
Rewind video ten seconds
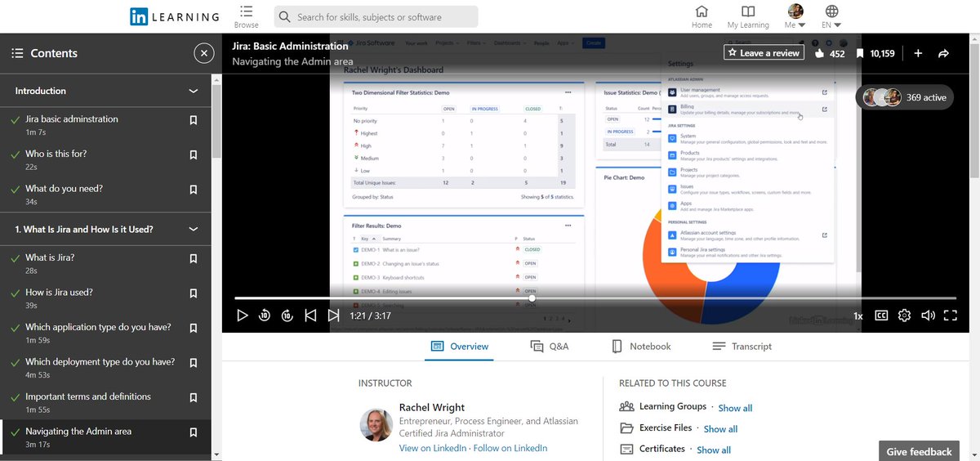[265, 316]
